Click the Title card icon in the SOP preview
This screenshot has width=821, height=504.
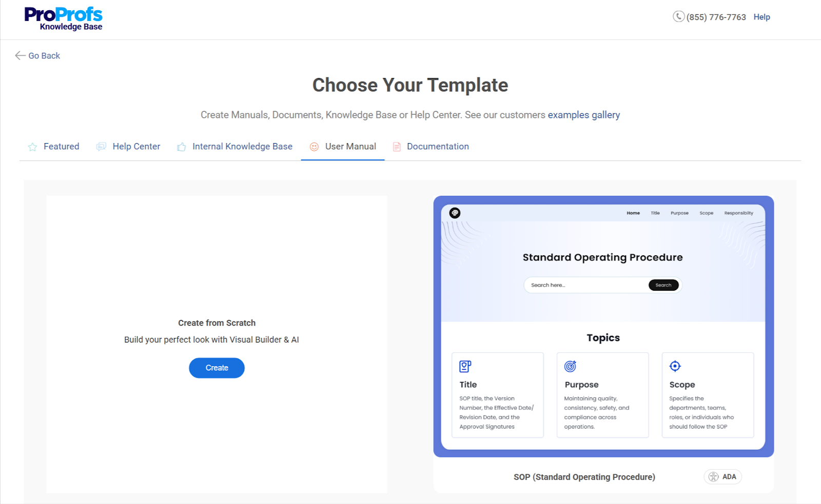pos(465,366)
